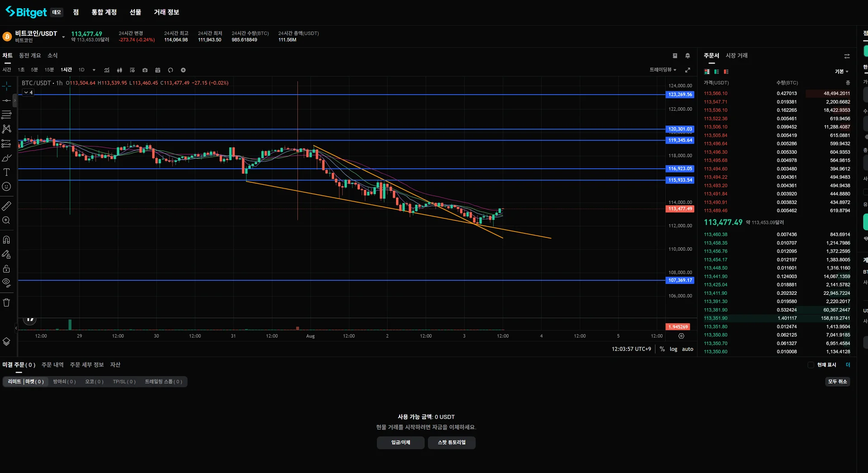
Task: Click the 입금/이체 button
Action: tap(401, 443)
